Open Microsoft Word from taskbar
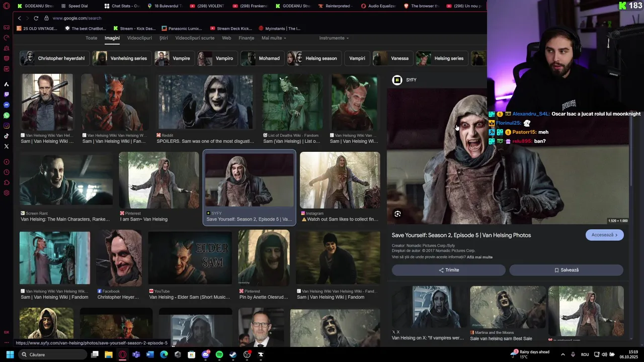644x362 pixels. 150,354
